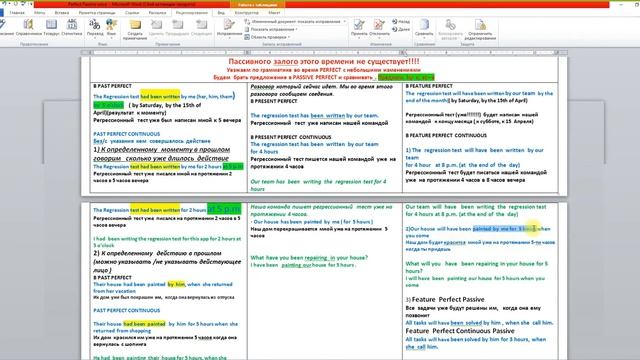The width and height of the screenshot is (640, 360).
Task: Click 'В PAST PERFECT' heading in lower left cell
Action: 112,278
